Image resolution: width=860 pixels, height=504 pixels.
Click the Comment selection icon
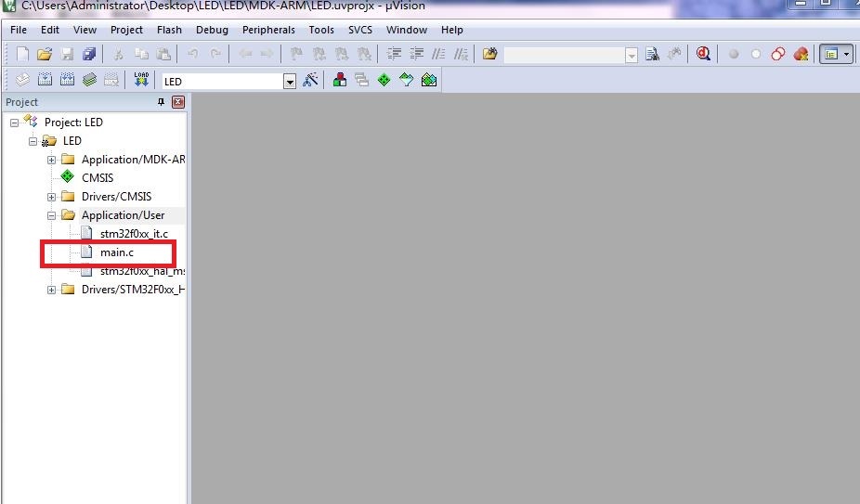point(438,54)
